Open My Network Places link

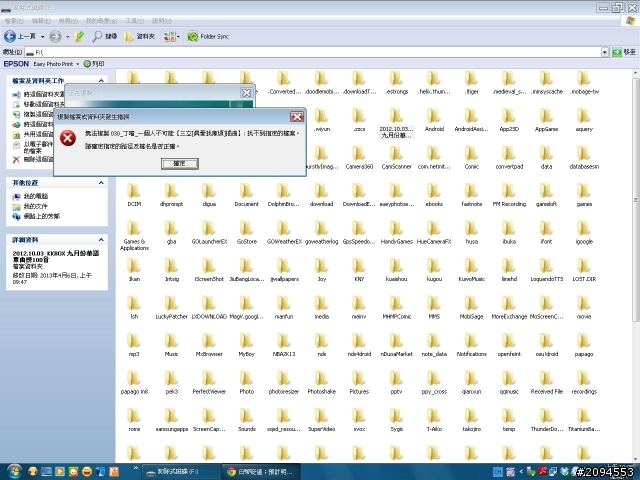coord(36,216)
